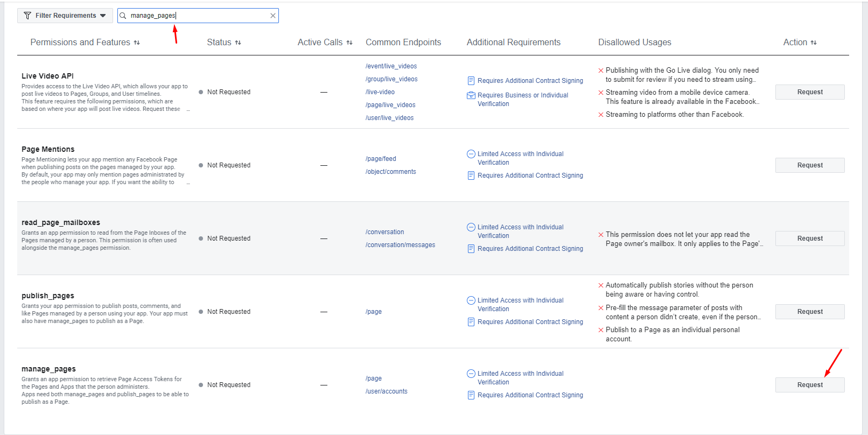Open the /page link in manage_pages row

374,378
